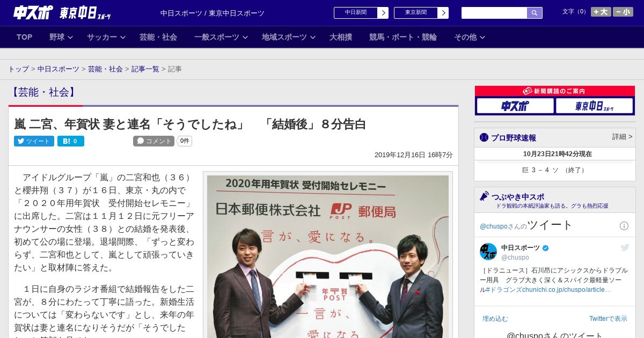Expand the 野球 dropdown chevron
Viewport: 644px width, 338px height.
point(70,37)
